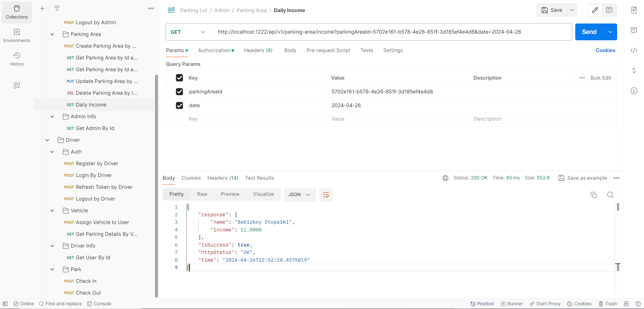Collapse the Admin Info folder

click(52, 117)
